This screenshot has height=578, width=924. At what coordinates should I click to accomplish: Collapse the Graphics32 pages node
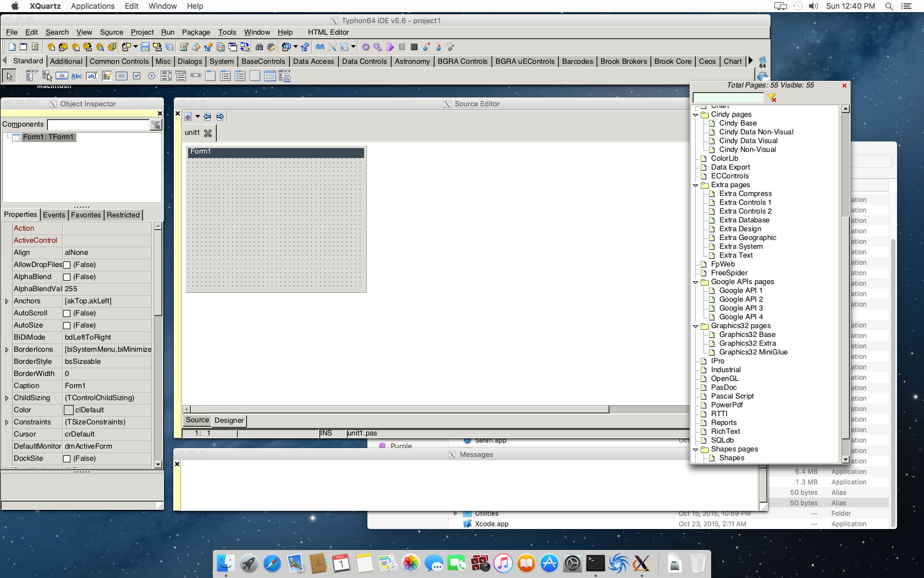(x=696, y=326)
